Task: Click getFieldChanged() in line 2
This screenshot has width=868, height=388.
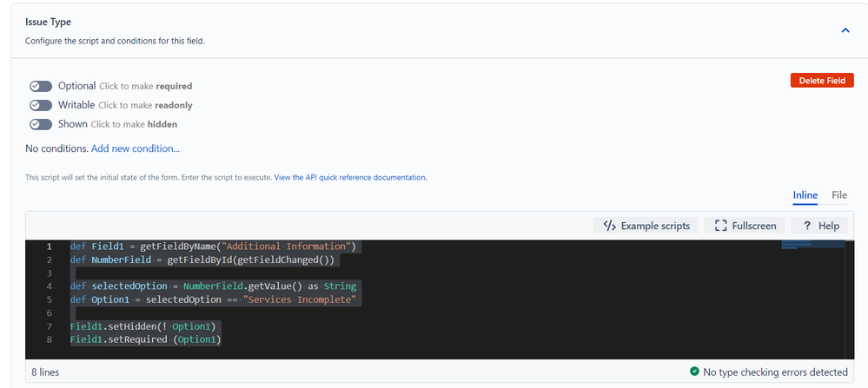Action: tap(283, 260)
